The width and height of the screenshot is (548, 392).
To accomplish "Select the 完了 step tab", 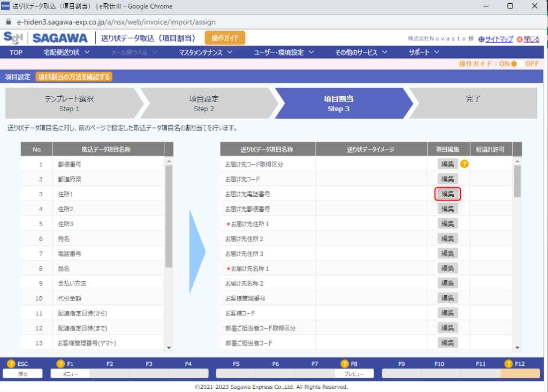I will [473, 103].
